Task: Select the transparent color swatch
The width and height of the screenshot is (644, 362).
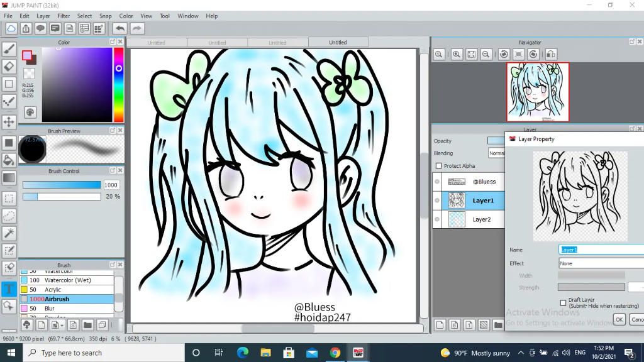Action: (29, 74)
